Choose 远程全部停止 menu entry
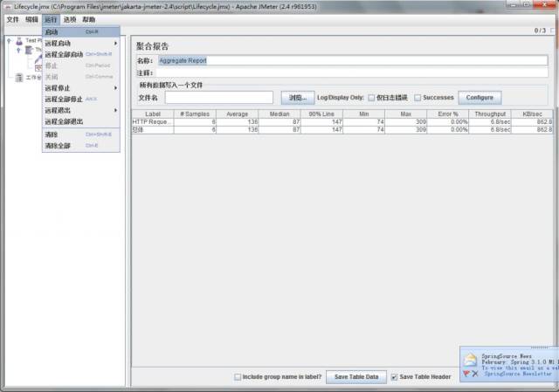 click(x=81, y=100)
